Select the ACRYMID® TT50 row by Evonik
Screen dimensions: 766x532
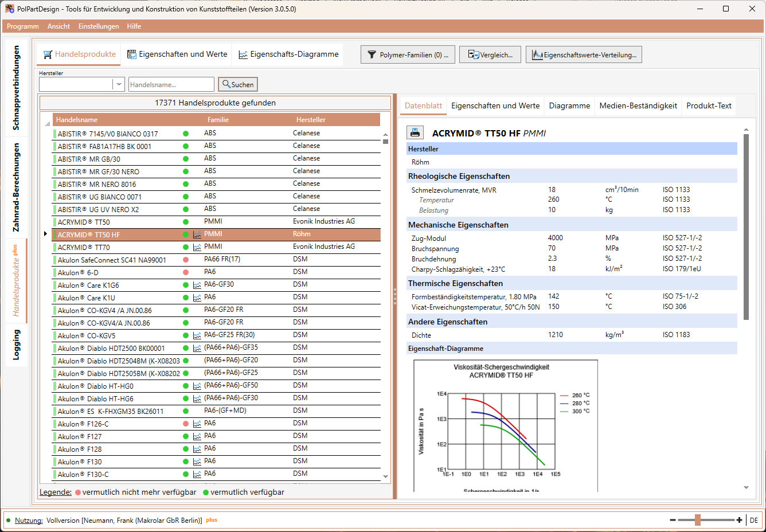tap(216, 222)
